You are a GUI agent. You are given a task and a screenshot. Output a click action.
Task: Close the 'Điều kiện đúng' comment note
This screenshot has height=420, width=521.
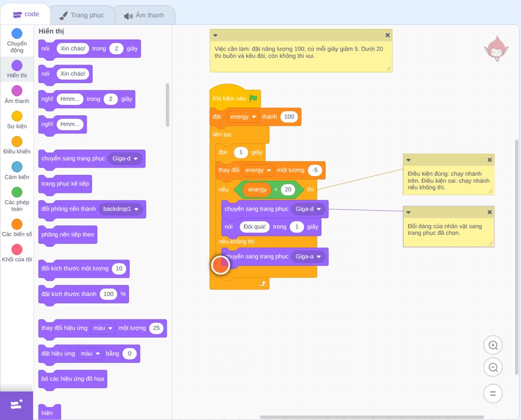489,160
